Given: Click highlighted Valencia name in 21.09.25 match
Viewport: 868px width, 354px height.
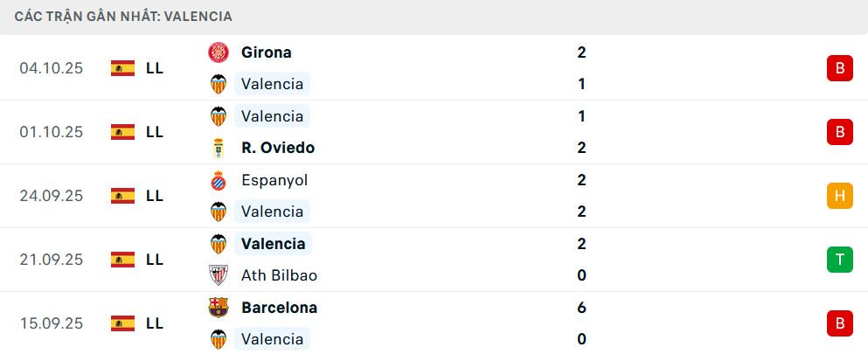Looking at the screenshot, I should coord(273,244).
